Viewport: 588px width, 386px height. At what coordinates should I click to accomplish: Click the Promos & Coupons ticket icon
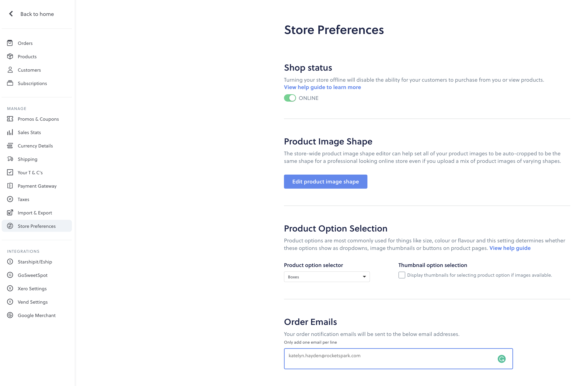10,119
